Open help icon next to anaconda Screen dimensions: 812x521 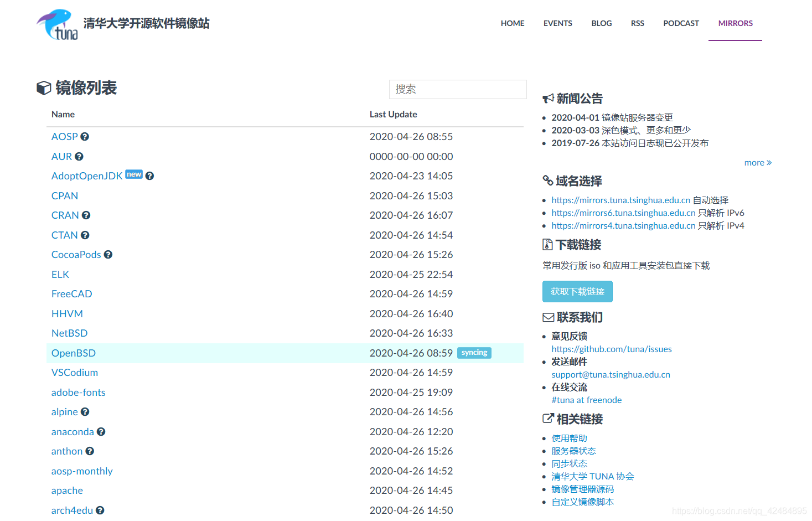pos(101,432)
